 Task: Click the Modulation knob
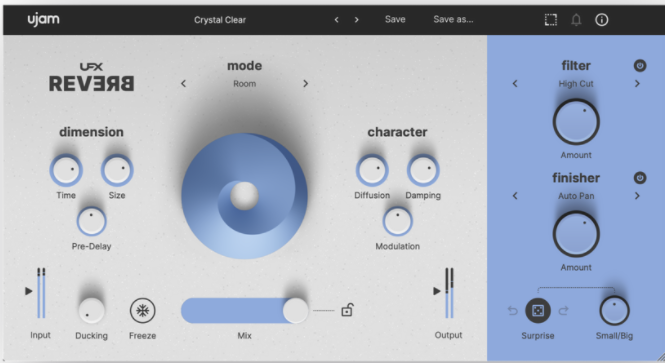(397, 221)
